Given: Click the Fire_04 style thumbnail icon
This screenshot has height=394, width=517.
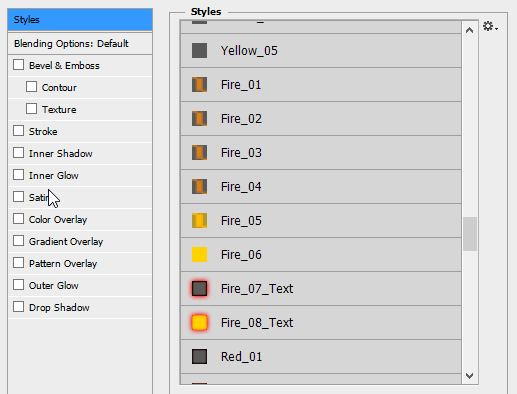Looking at the screenshot, I should (x=199, y=186).
